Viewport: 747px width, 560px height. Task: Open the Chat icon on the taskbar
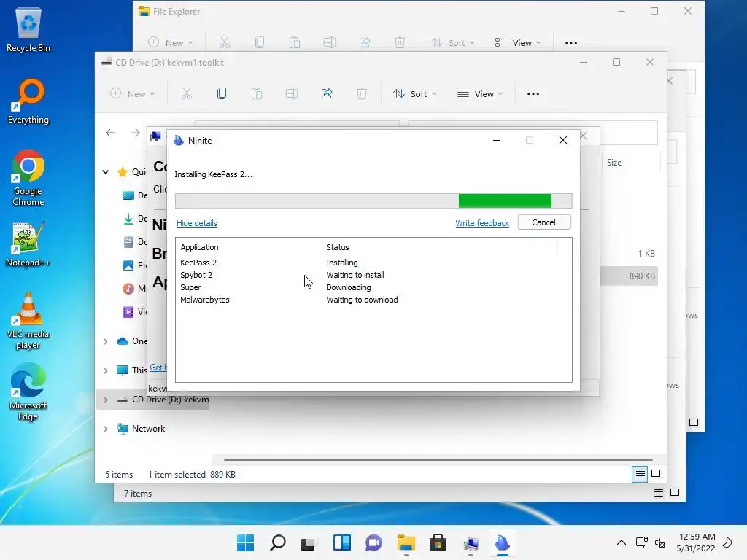(x=374, y=542)
